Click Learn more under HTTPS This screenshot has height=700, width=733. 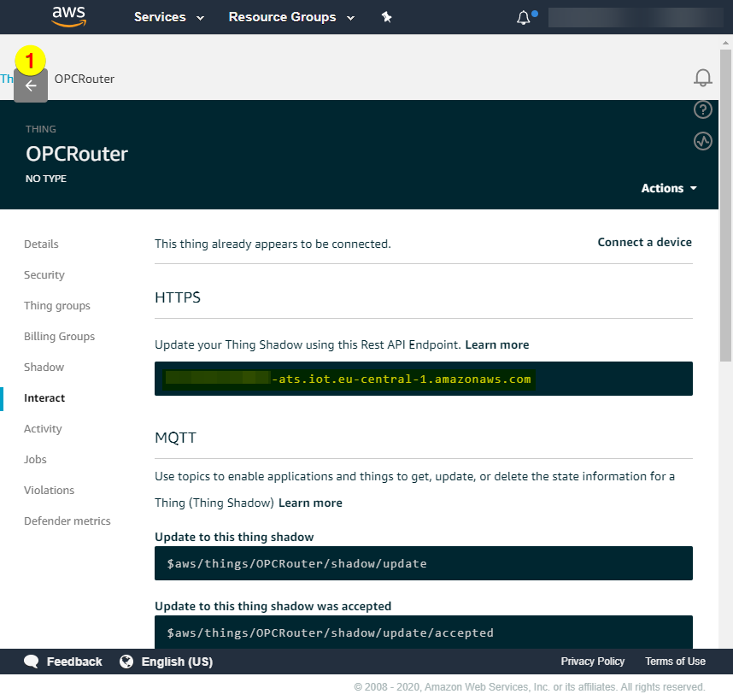(496, 345)
